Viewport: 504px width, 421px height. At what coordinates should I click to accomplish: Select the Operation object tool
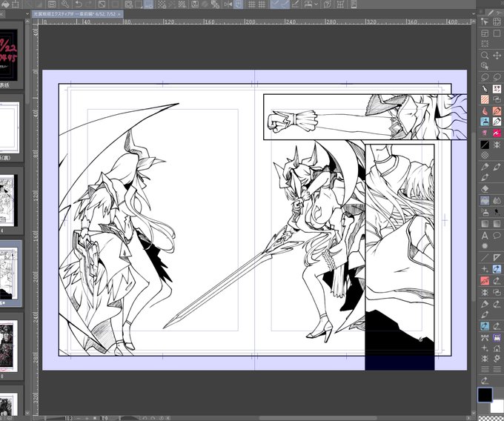click(485, 21)
